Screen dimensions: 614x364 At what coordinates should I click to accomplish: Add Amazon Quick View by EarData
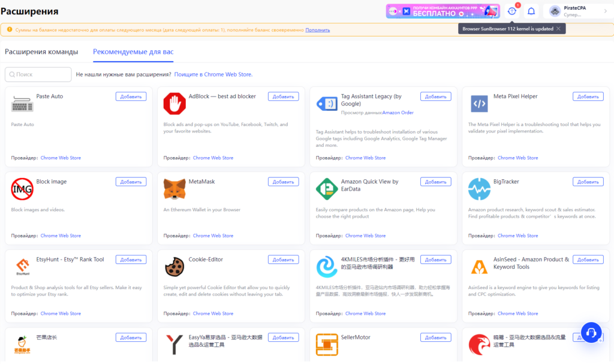[436, 182]
